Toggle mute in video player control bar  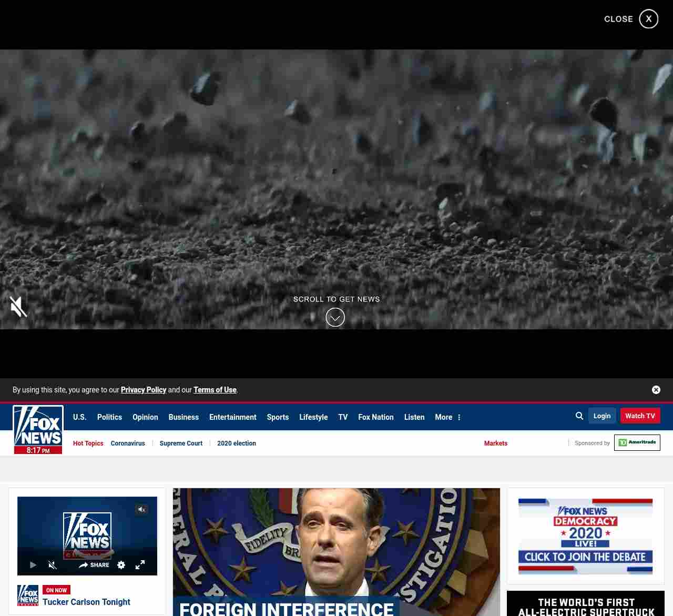[x=52, y=565]
